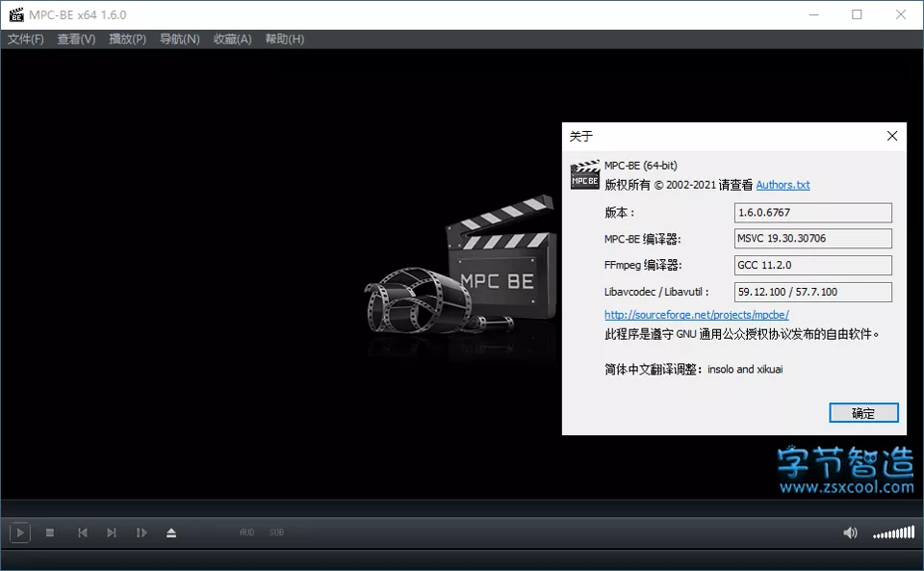Image resolution: width=924 pixels, height=571 pixels.
Task: Click the Eject/Open file icon
Action: 171,532
